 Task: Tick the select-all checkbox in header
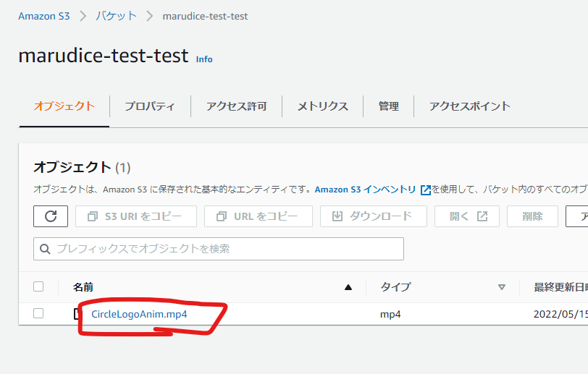38,286
